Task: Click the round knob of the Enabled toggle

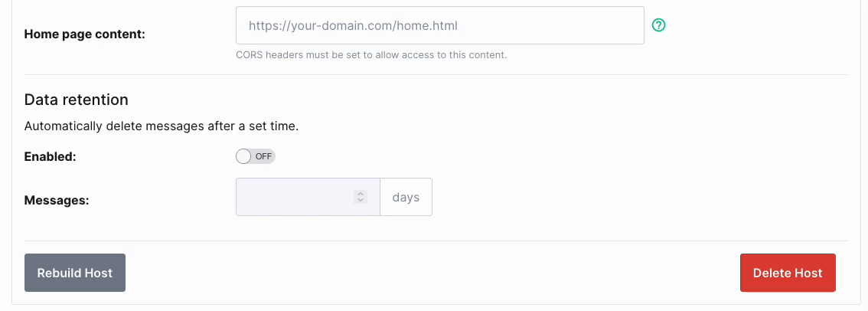Action: pos(243,156)
